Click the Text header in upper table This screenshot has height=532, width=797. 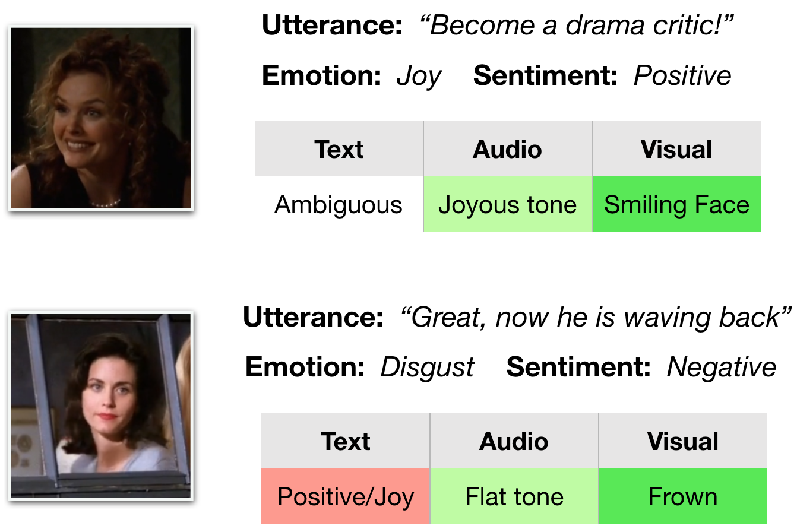339,149
